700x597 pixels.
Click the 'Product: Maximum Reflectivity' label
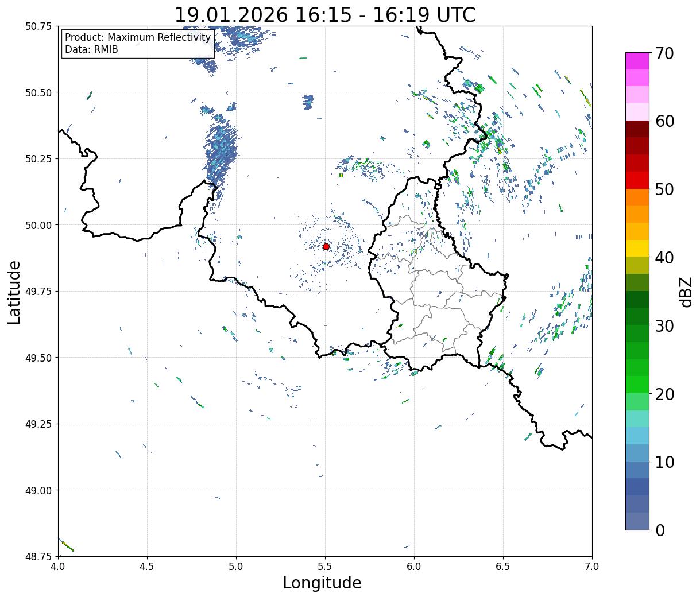tap(138, 37)
